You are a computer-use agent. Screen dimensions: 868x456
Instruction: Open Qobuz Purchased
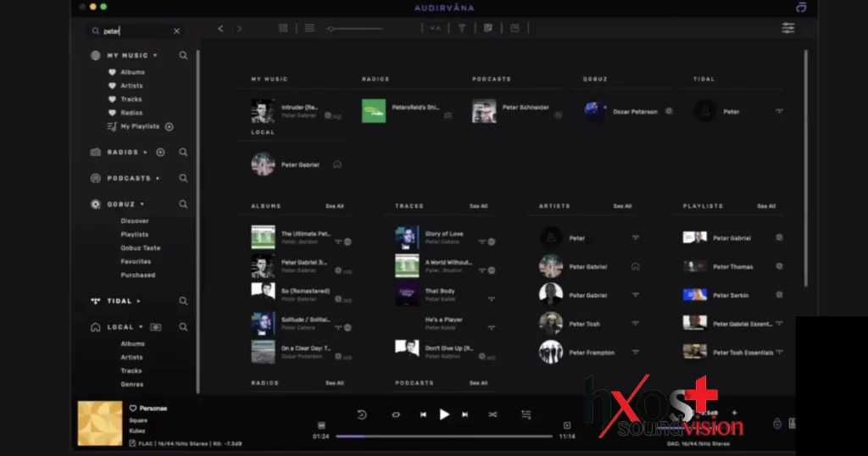pyautogui.click(x=138, y=275)
